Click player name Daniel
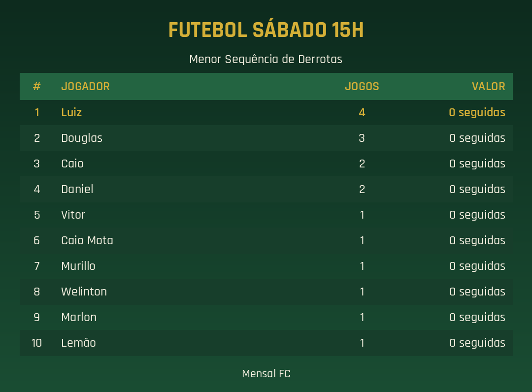532x392 pixels. coord(77,189)
